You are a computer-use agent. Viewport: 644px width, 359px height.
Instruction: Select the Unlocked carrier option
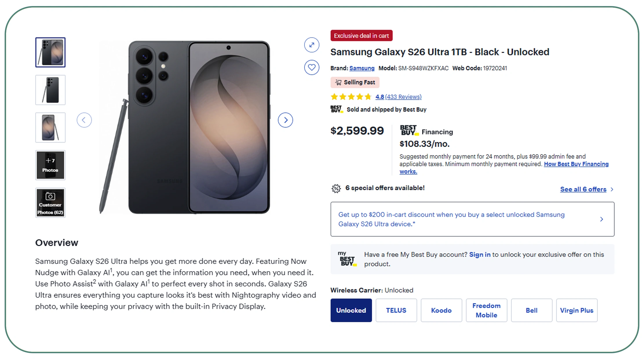[351, 310]
